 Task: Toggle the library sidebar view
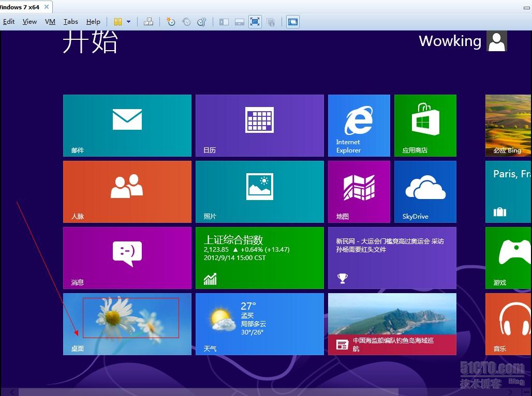224,22
